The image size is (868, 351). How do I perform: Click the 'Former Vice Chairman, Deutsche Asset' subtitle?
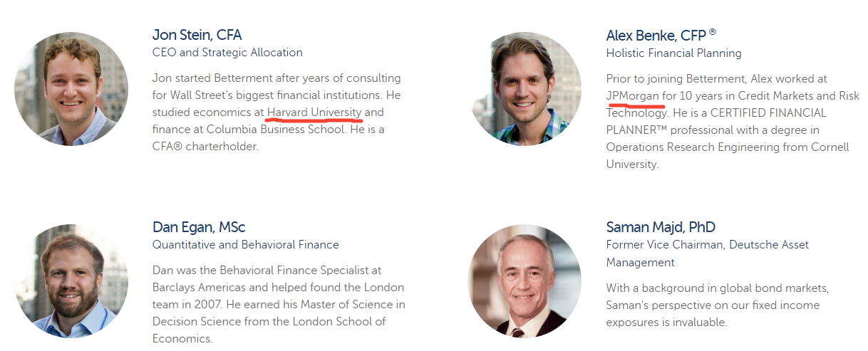708,245
